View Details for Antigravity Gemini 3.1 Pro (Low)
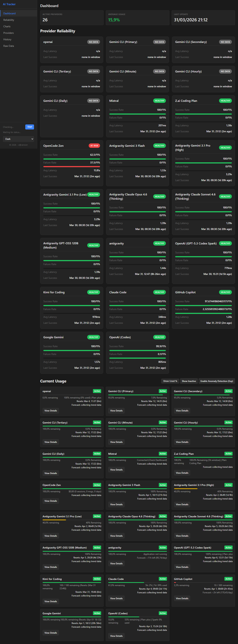The image size is (238, 644). 51,536
